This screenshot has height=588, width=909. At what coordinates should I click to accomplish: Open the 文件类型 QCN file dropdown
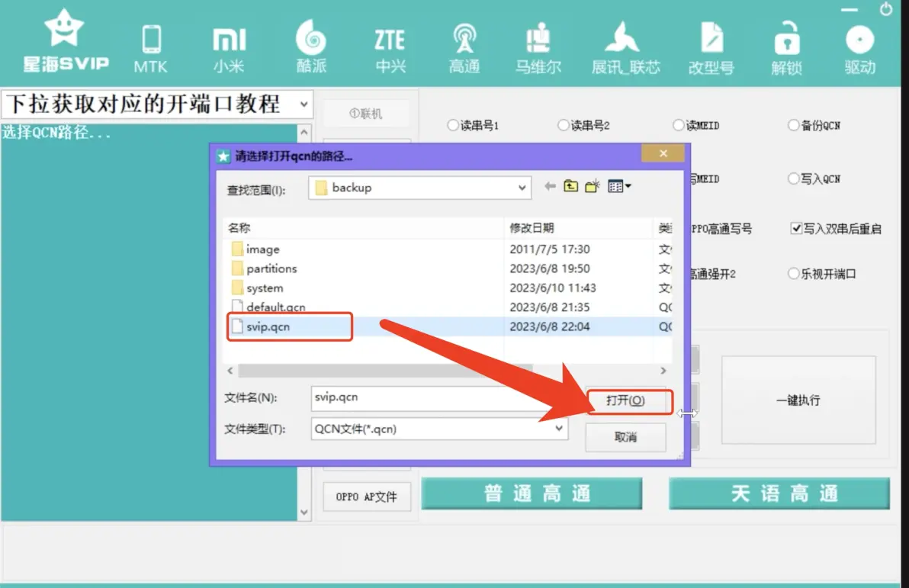tap(560, 429)
